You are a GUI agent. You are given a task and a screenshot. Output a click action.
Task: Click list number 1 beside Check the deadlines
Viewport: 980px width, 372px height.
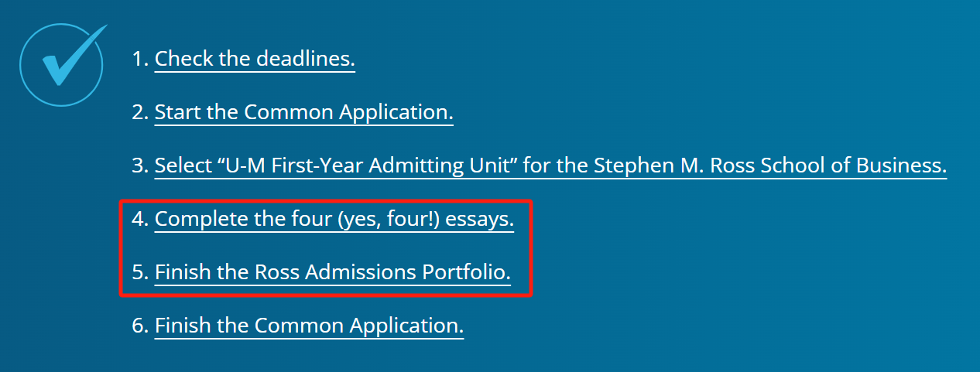click(x=140, y=59)
